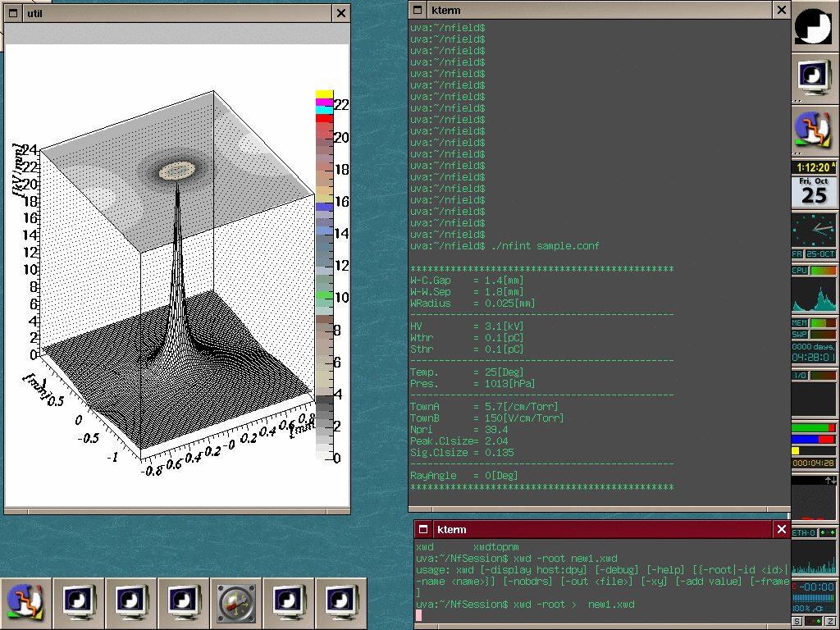
Task: Open the terminal monitor icon in dock
Action: pyautogui.click(x=815, y=77)
